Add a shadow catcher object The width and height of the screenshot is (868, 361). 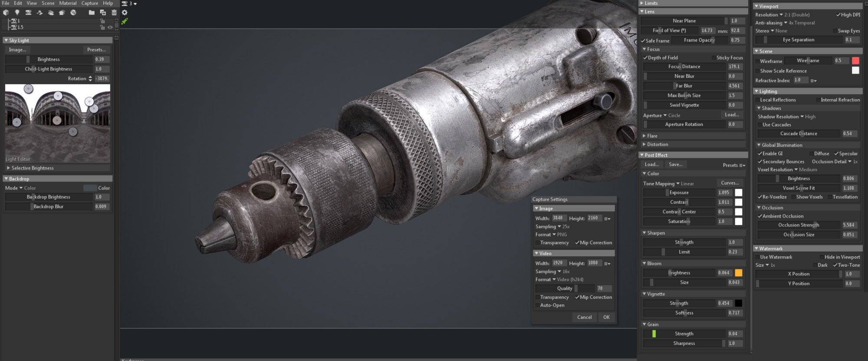39,13
